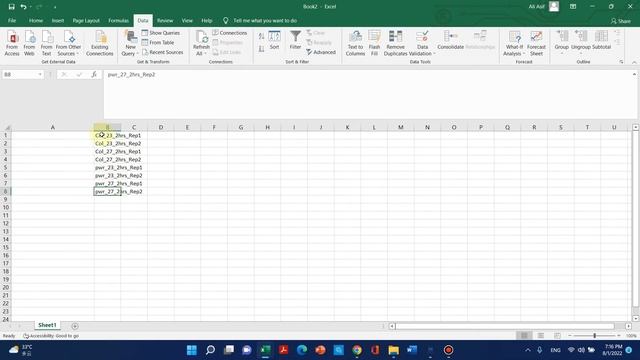Screen dimensions: 640x360
Task: Sort A to Z ascending
Action: tap(261, 37)
